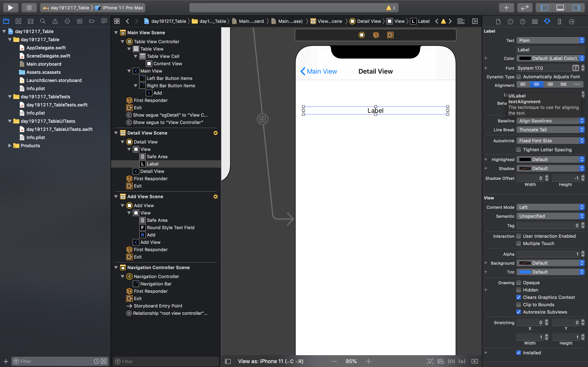Viewport: 588px width, 367px height.
Task: Show the Size inspector ruler icon
Action: [559, 22]
